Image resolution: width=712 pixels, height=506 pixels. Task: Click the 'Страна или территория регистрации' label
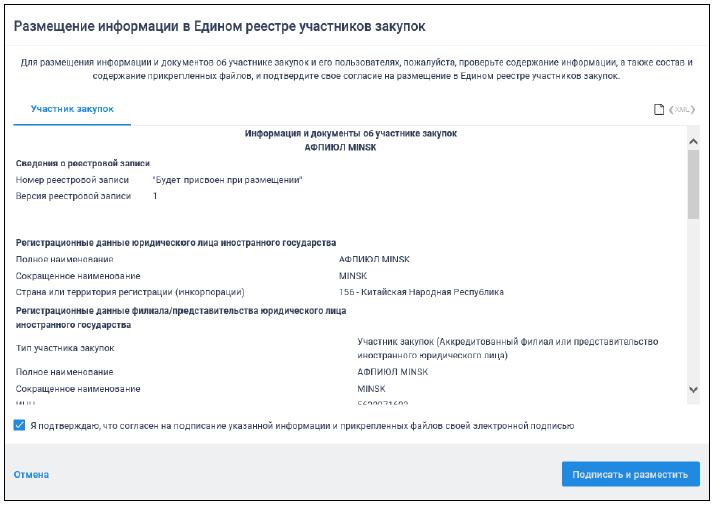click(130, 292)
